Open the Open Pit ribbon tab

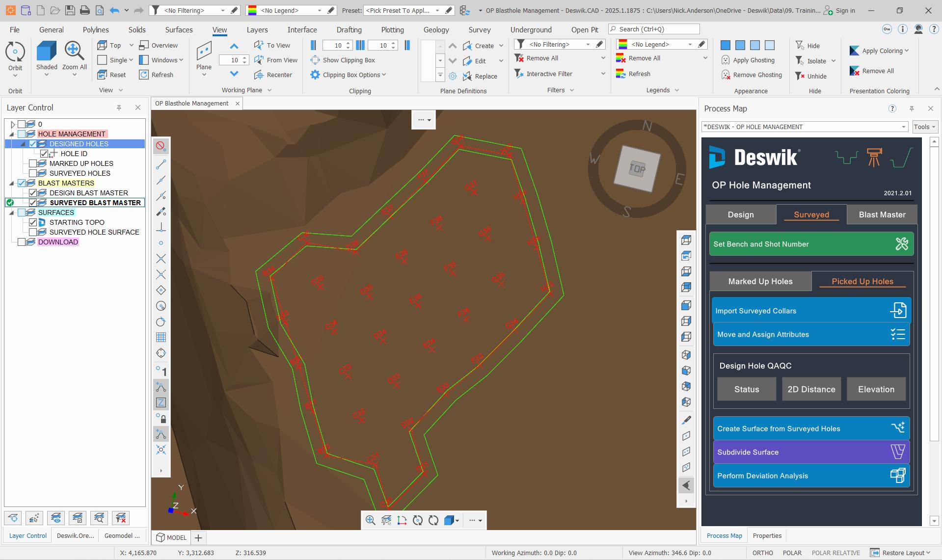point(585,30)
